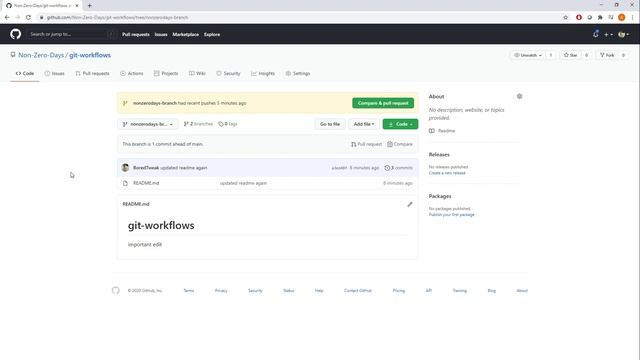Screen dimensions: 640x360
Task: Click Create a new release
Action: (x=447, y=173)
